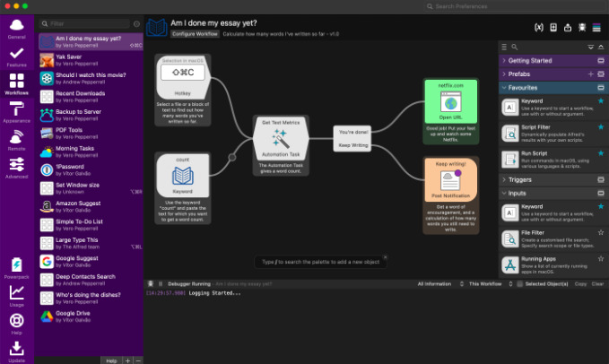609x364 pixels.
Task: Star the Running Apps input
Action: click(x=601, y=258)
